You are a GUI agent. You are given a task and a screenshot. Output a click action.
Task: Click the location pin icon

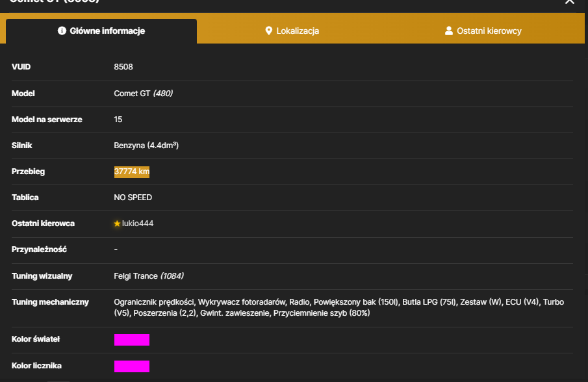[x=268, y=31]
